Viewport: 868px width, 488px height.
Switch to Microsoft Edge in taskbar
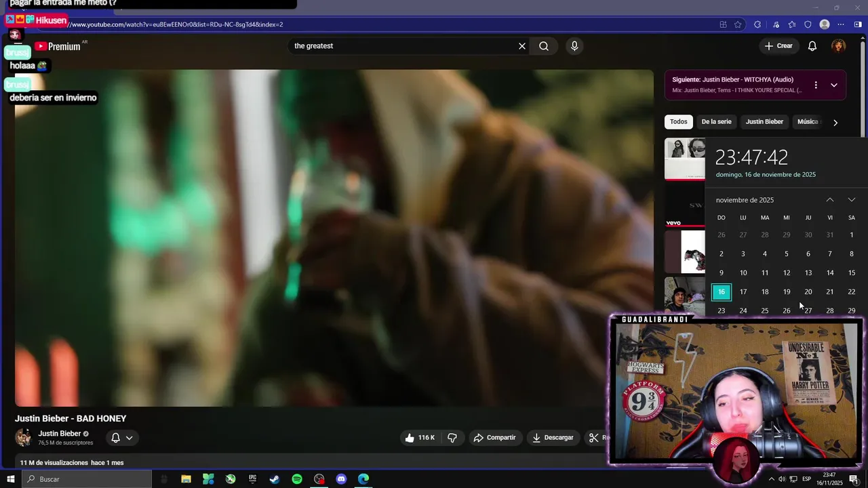point(363,479)
